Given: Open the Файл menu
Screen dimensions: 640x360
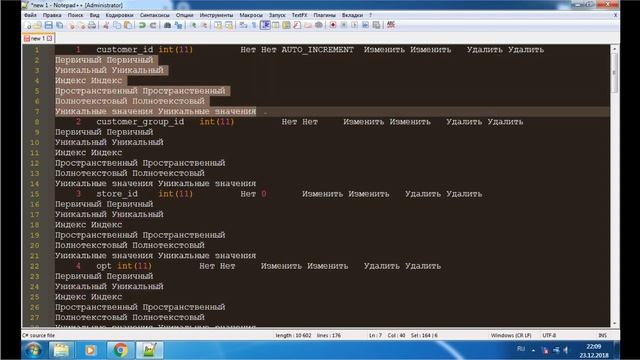Looking at the screenshot, I should [x=30, y=15].
